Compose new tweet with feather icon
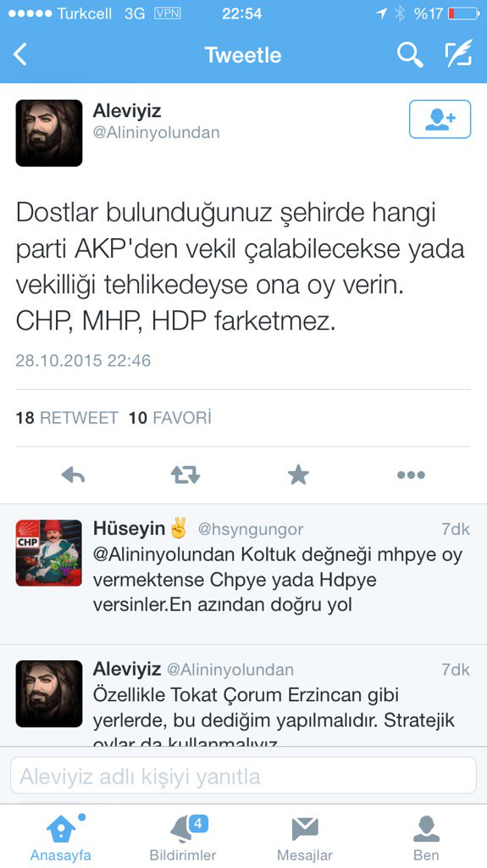487x868 pixels. coord(459,53)
